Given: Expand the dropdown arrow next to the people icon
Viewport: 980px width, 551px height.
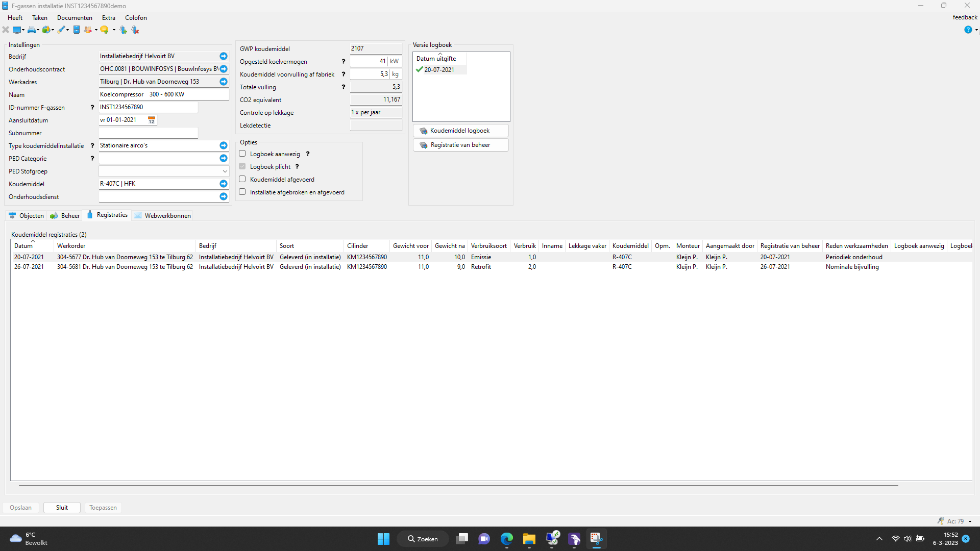Looking at the screenshot, I should click(x=96, y=30).
